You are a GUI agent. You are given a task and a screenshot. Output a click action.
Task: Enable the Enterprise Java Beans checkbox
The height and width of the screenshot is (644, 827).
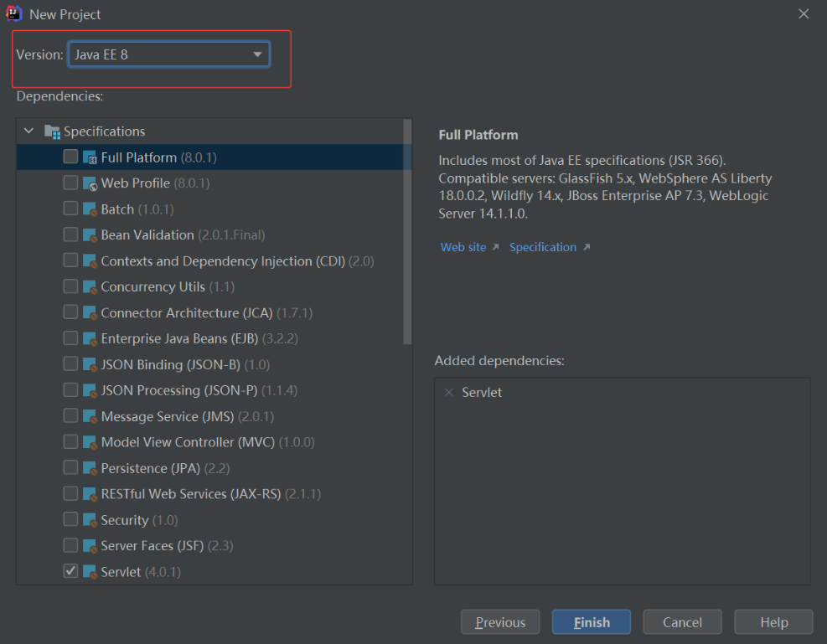coord(70,337)
